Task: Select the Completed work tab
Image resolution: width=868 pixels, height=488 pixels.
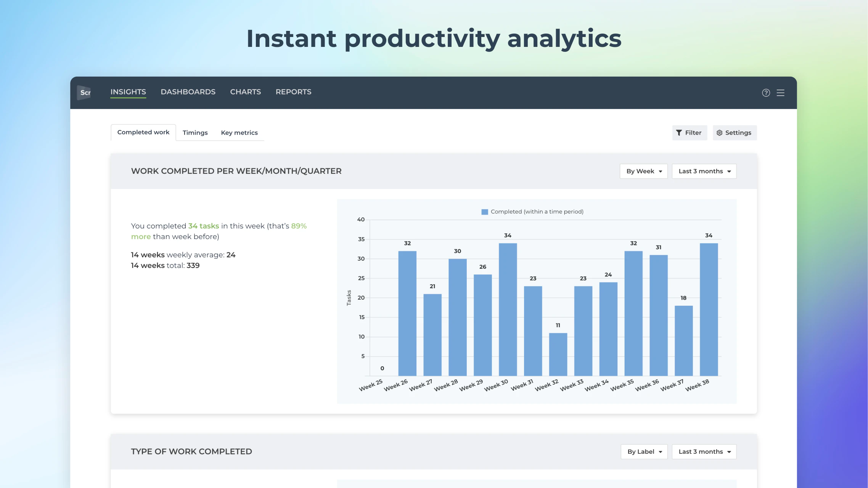Action: [x=143, y=132]
